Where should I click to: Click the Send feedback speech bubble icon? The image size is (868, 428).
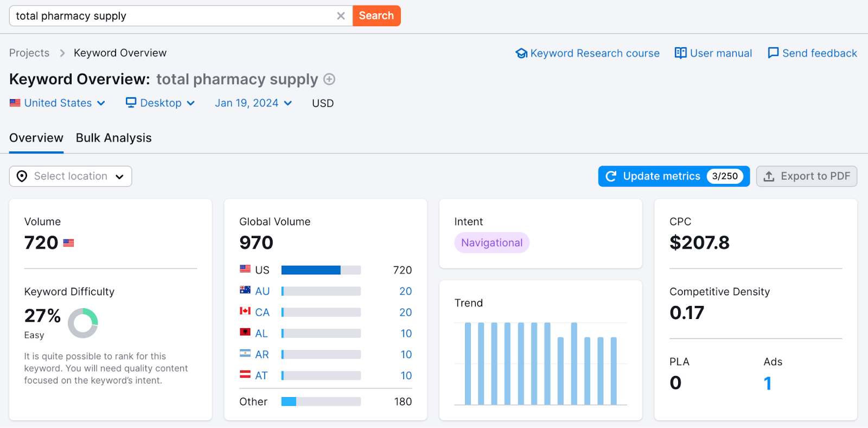[x=773, y=53]
